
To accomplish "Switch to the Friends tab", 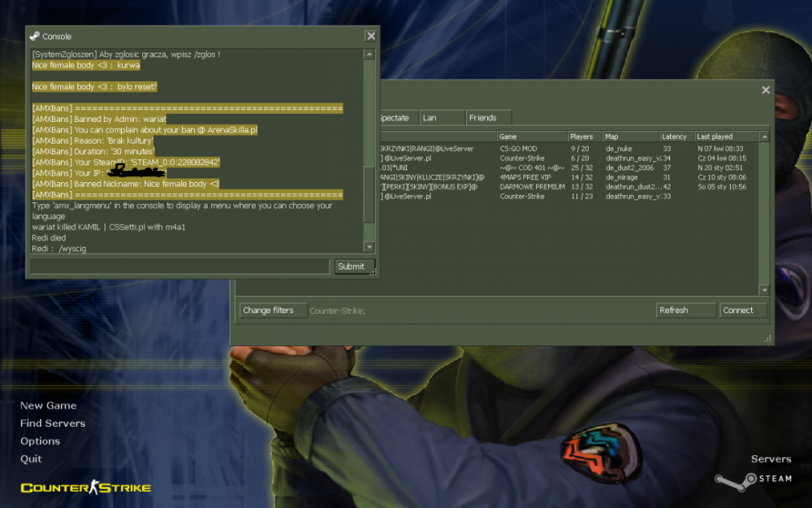I will [488, 118].
